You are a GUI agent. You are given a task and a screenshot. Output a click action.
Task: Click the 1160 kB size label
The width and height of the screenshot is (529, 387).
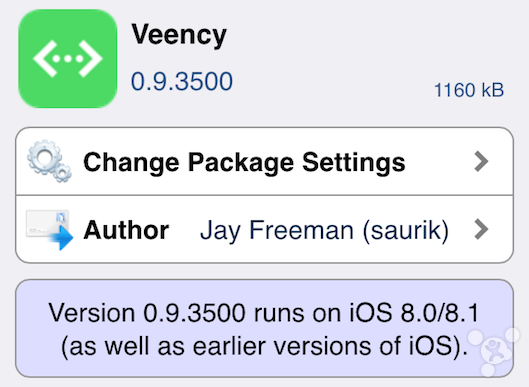(x=469, y=90)
